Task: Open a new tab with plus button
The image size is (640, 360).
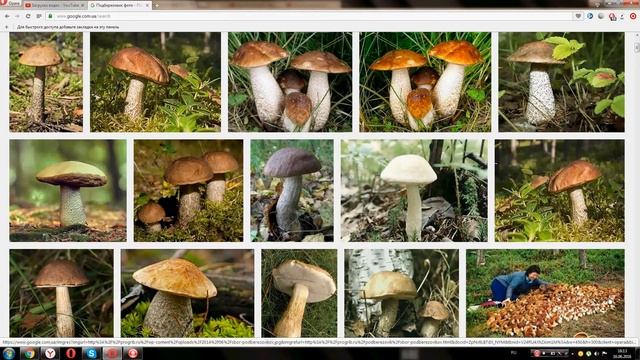Action: pos(157,5)
